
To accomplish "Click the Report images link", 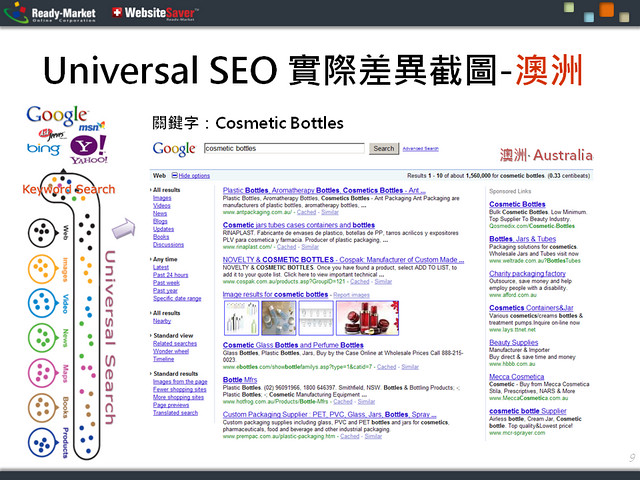I will (x=351, y=295).
